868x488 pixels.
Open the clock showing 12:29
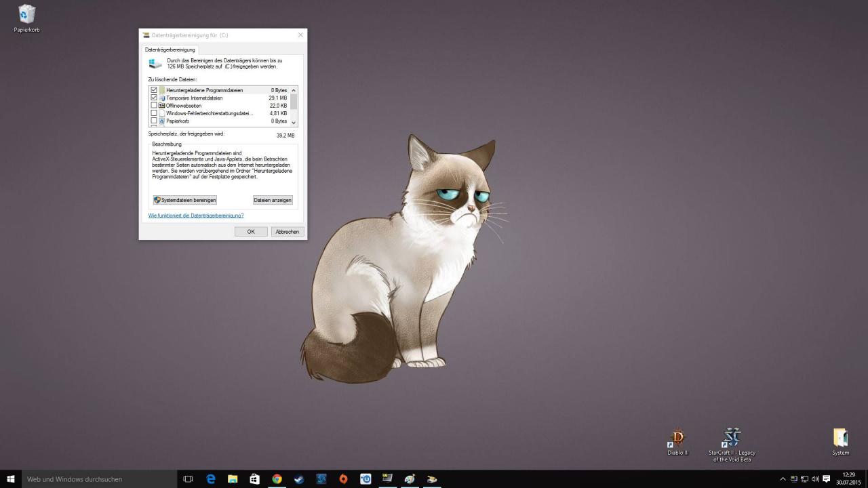pyautogui.click(x=848, y=479)
